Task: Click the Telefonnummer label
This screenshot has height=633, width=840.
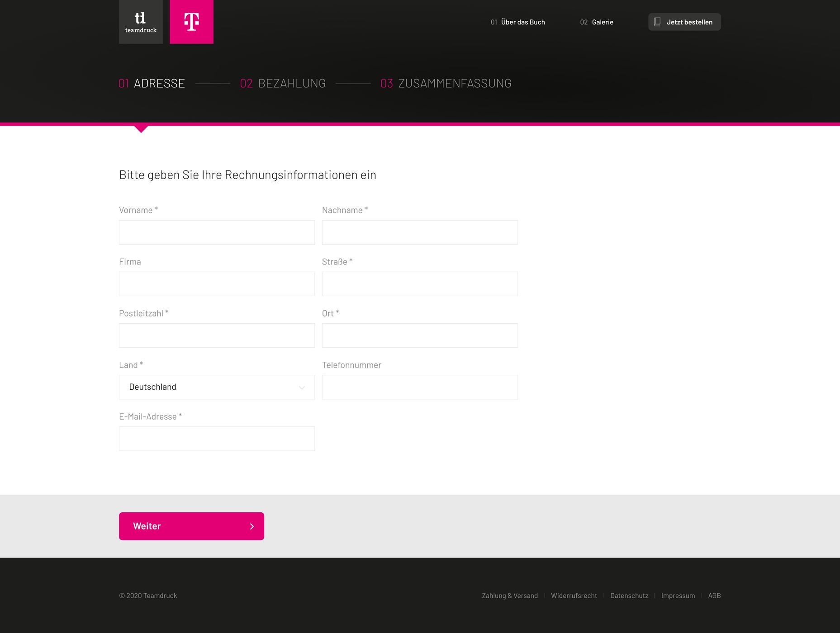Action: (351, 365)
